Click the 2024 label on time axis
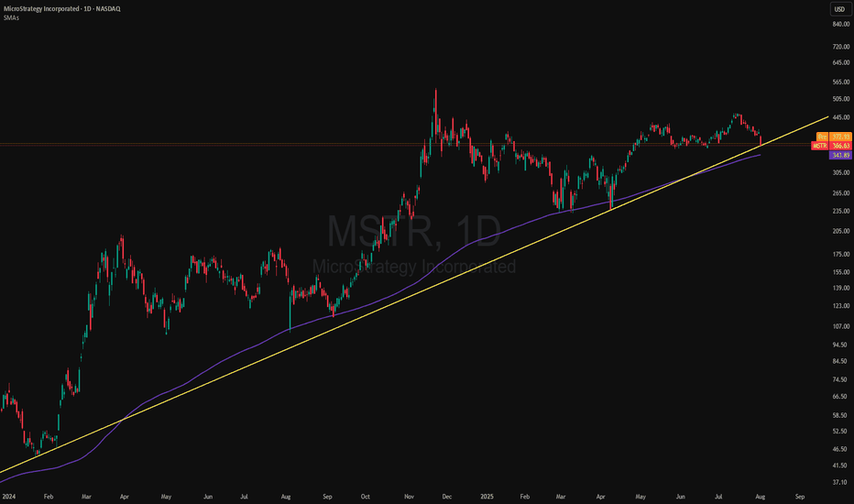Image resolution: width=854 pixels, height=504 pixels. (x=8, y=497)
